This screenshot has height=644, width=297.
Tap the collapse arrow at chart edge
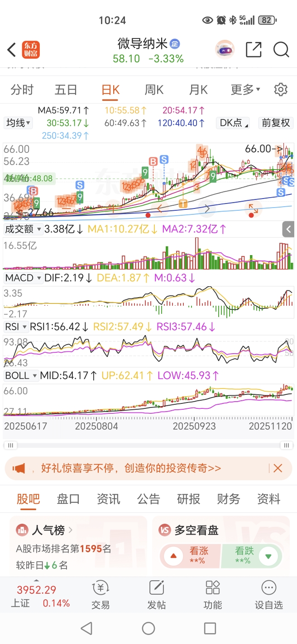click(288, 229)
